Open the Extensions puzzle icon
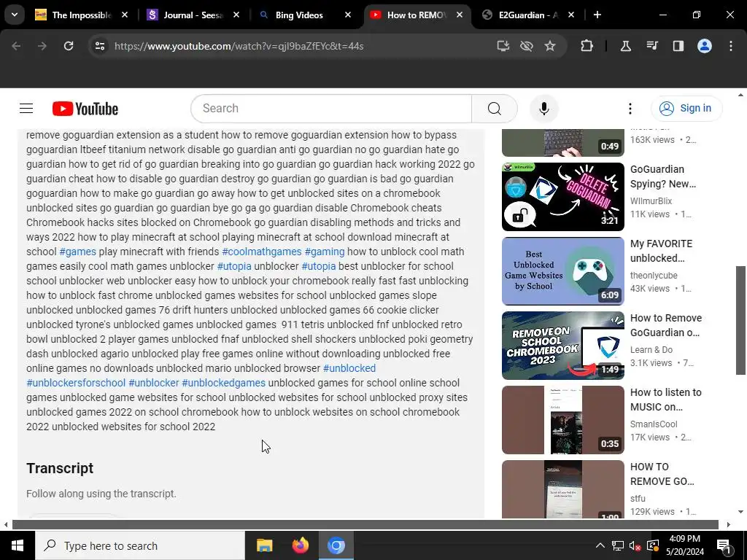Screen dimensions: 747x560 (x=587, y=46)
